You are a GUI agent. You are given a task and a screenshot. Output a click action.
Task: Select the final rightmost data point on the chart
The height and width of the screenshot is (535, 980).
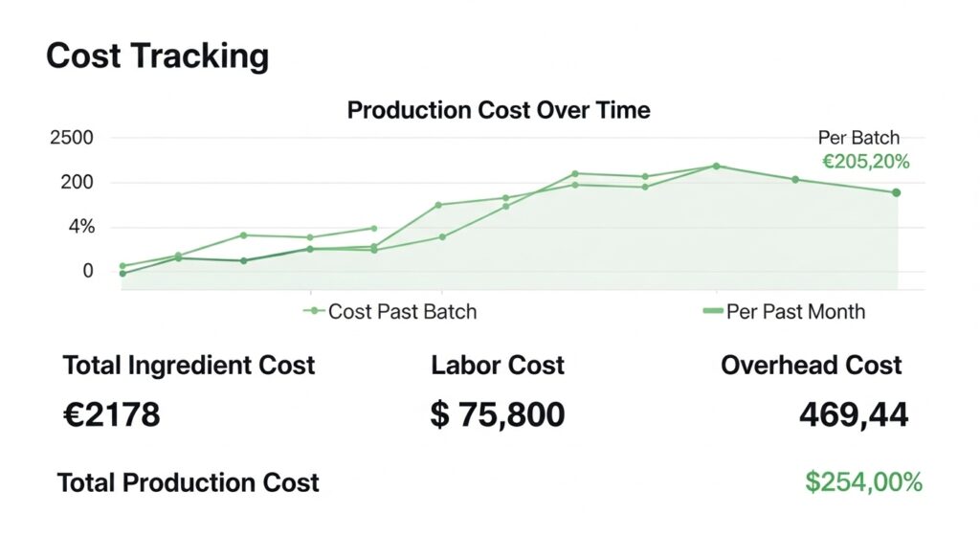click(x=897, y=192)
